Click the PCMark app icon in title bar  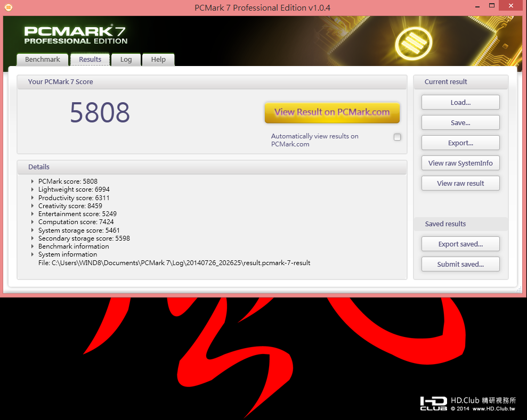point(9,7)
